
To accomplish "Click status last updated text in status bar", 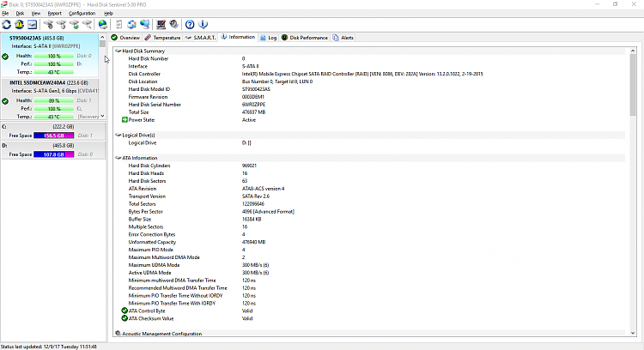I will tap(48, 347).
